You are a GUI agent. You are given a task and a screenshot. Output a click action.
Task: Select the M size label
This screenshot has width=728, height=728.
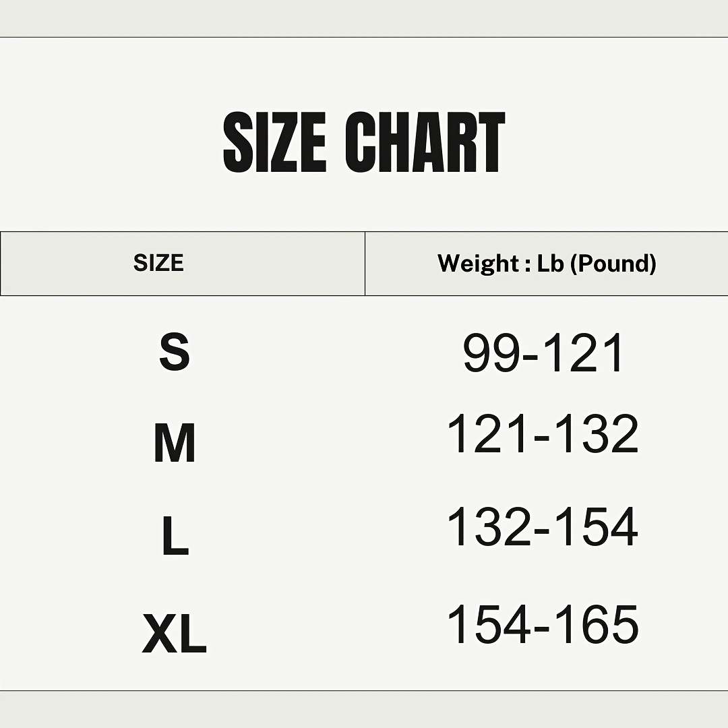pos(175,443)
